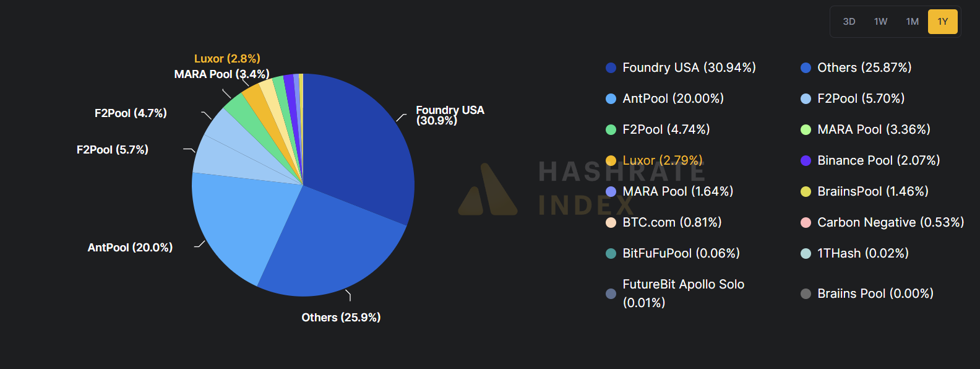Viewport: 980px width, 369px height.
Task: Click the MARA Pool (3.36%) legend dot
Action: coord(806,129)
